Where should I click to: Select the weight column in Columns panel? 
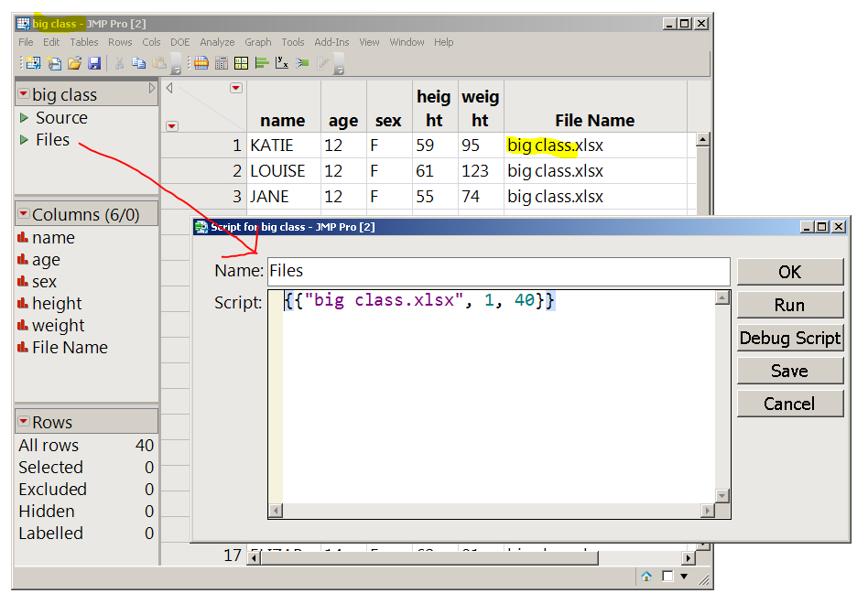coord(58,325)
